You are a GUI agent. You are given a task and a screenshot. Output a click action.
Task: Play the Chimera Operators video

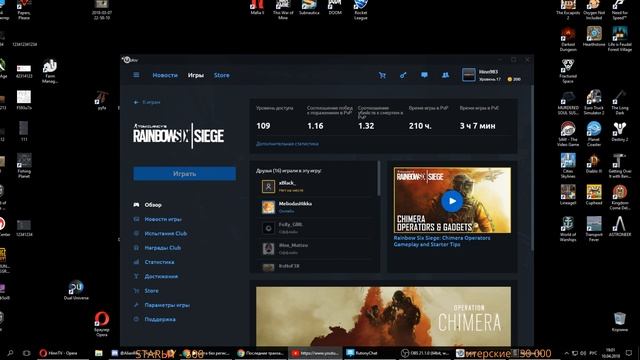452,201
